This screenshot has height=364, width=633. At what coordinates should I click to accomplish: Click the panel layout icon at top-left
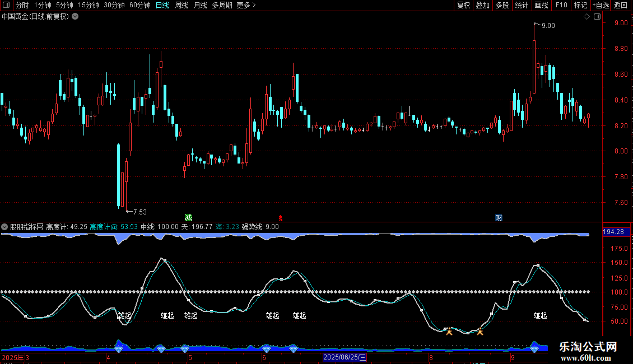tap(6, 5)
